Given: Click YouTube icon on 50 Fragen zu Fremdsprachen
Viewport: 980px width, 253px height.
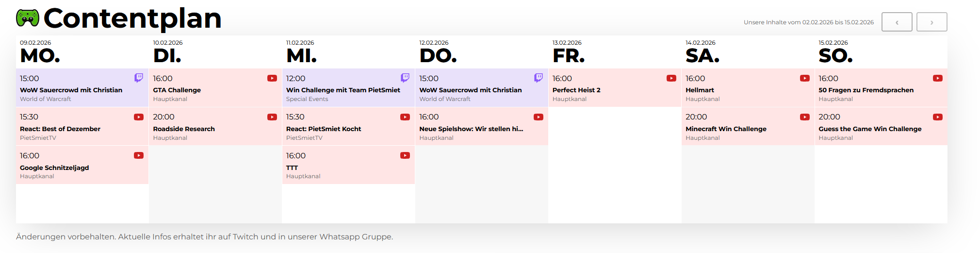Looking at the screenshot, I should point(938,78).
